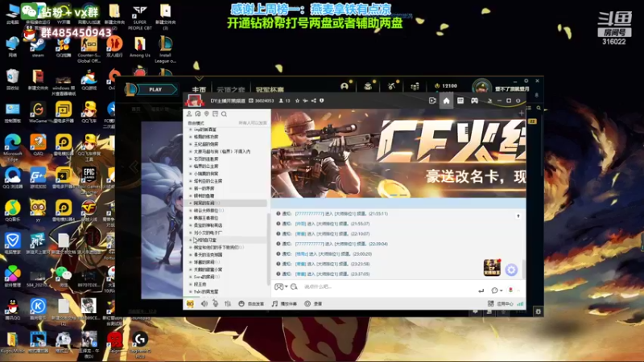Screen dimensions: 644x362
Task: Click the 12100 currency balance in League
Action: (x=446, y=86)
